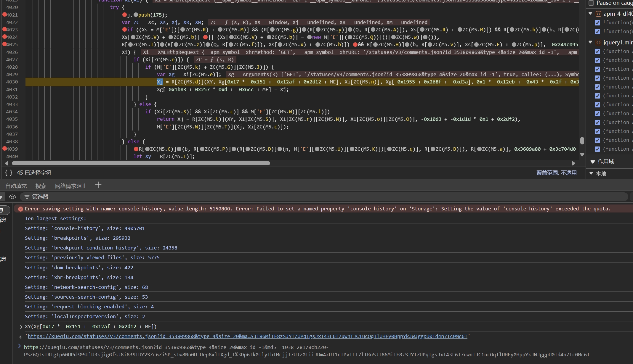Screen dimensions: 633x364
Task: Uncheck first breakpoint under apm-4-df40
Action: pyautogui.click(x=597, y=22)
